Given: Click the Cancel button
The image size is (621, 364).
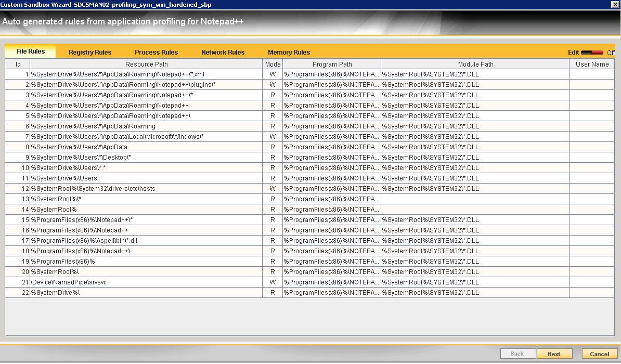Looking at the screenshot, I should coord(599,354).
